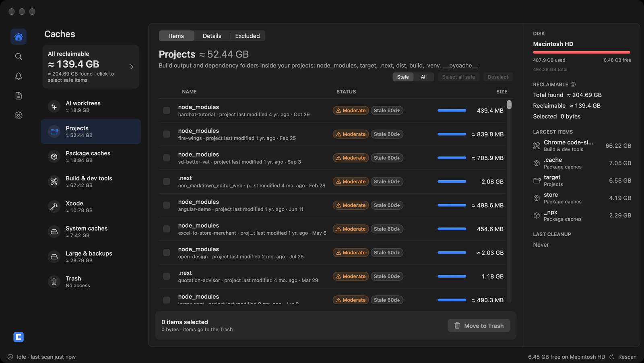Open the notifications bell icon

click(19, 76)
